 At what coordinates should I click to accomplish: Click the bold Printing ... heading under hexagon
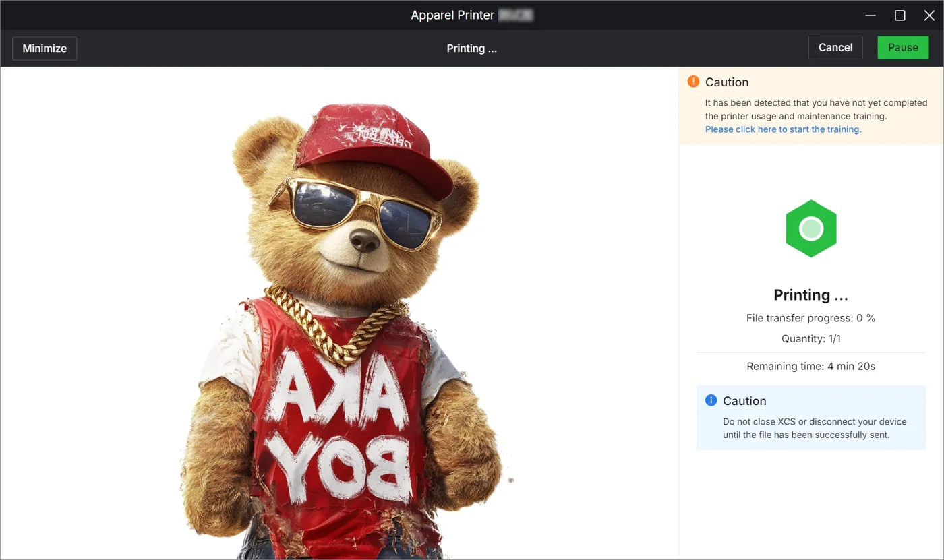click(810, 295)
